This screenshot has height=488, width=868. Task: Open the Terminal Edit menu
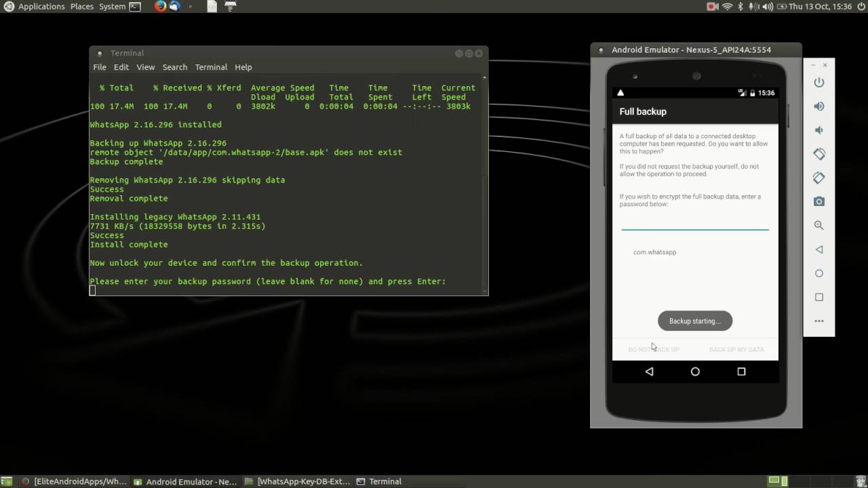tap(121, 67)
